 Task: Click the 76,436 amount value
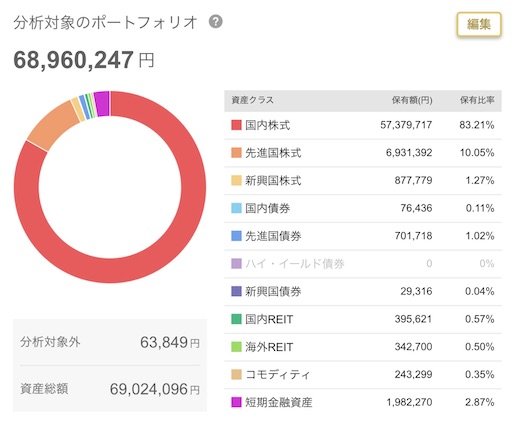(x=416, y=208)
